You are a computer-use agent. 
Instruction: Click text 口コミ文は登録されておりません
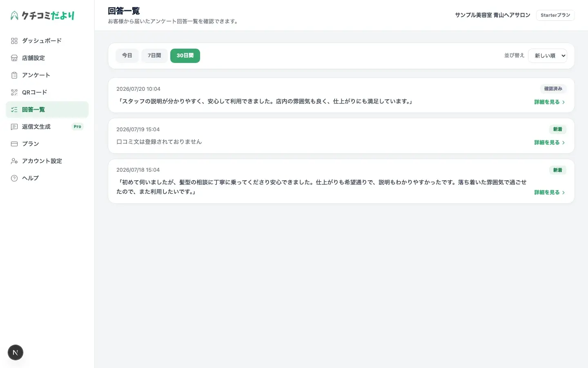point(159,142)
